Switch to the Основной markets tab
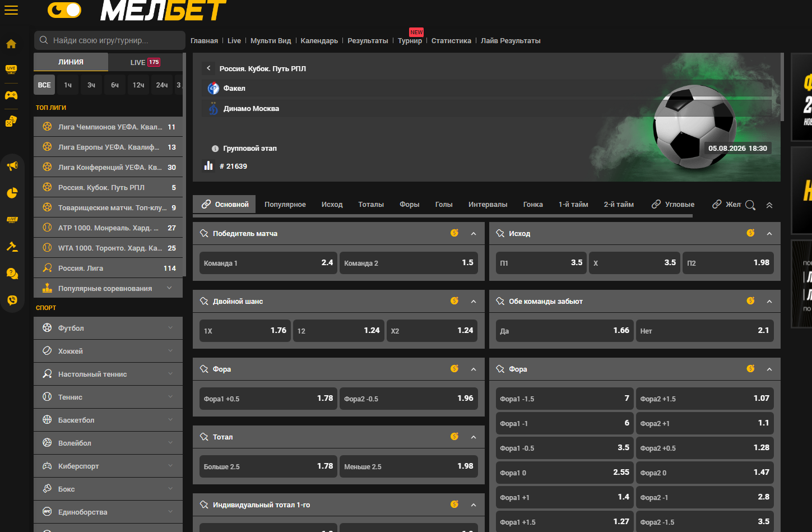The height and width of the screenshot is (532, 812). tap(225, 205)
